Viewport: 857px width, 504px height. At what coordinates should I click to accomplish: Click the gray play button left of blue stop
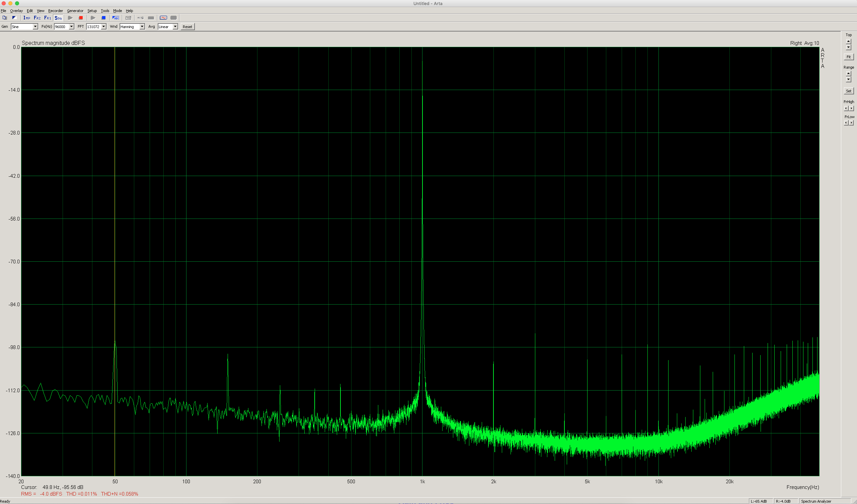[x=93, y=18]
